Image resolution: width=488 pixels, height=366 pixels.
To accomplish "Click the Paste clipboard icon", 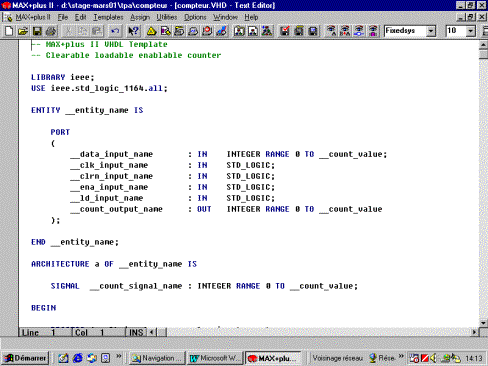I will coord(96,31).
